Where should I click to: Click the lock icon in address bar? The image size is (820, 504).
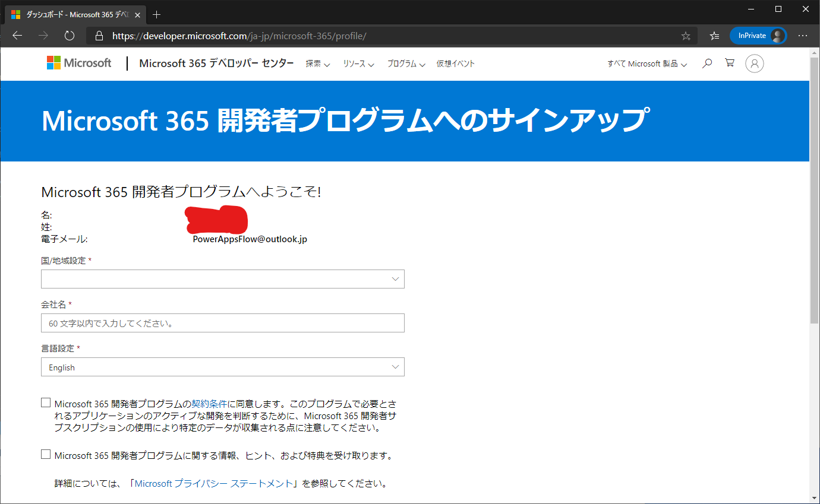99,36
